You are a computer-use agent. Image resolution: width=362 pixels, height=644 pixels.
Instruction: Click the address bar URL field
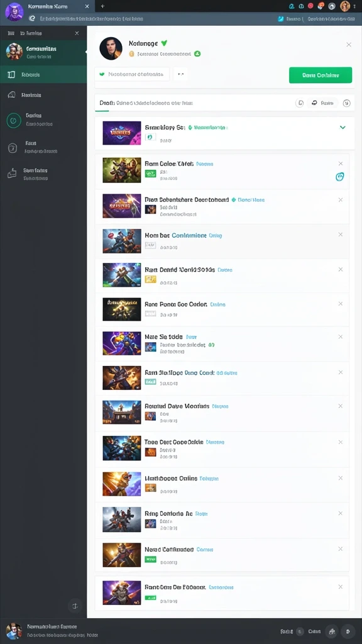[90, 18]
